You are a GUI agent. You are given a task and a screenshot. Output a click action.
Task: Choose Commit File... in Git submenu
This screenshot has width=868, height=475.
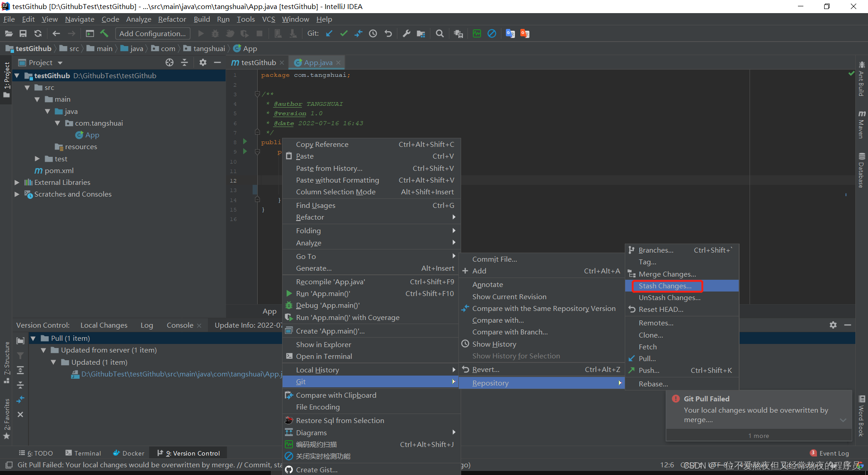pyautogui.click(x=541, y=259)
